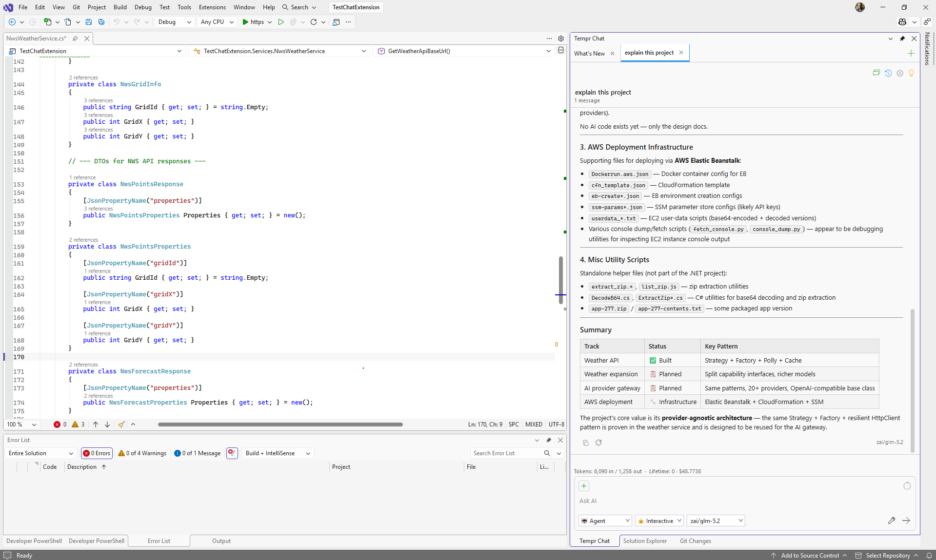This screenshot has width=936, height=560.
Task: Open the Debug configuration dropdown
Action: click(175, 22)
